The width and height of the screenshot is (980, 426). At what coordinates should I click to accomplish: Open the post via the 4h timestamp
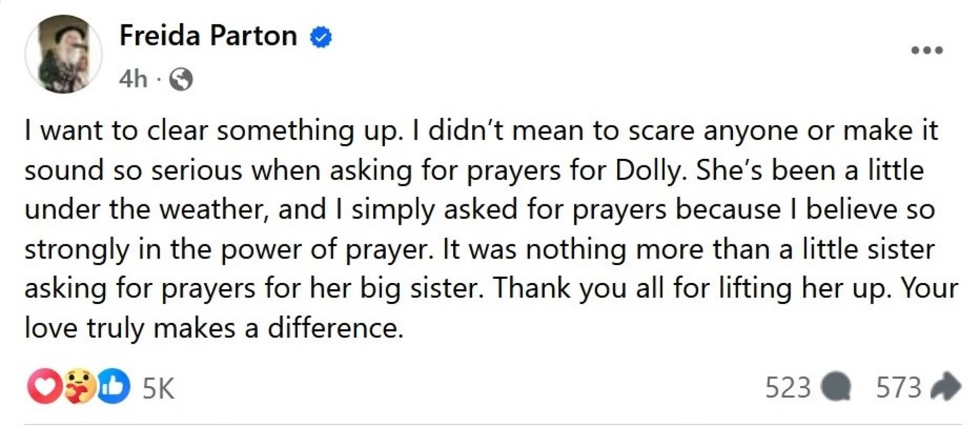133,79
